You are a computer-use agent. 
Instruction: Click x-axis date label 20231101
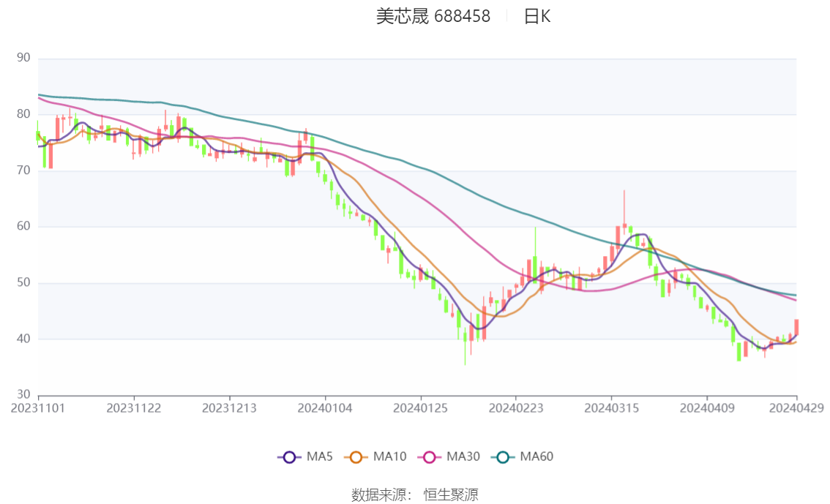pos(38,408)
